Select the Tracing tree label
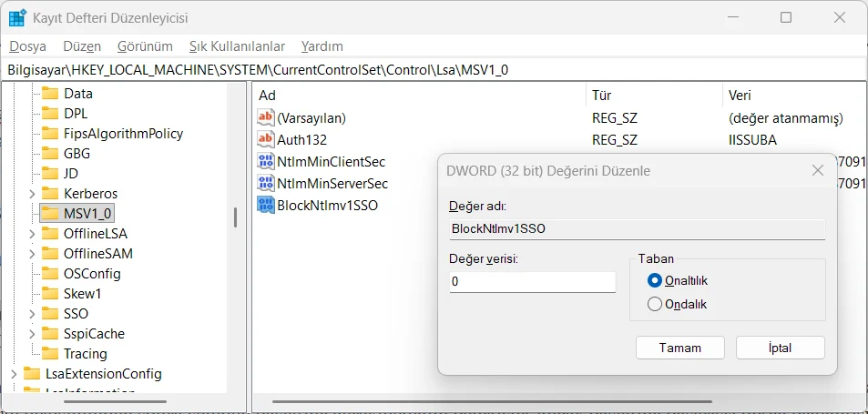The height and width of the screenshot is (414, 868). pyautogui.click(x=86, y=353)
